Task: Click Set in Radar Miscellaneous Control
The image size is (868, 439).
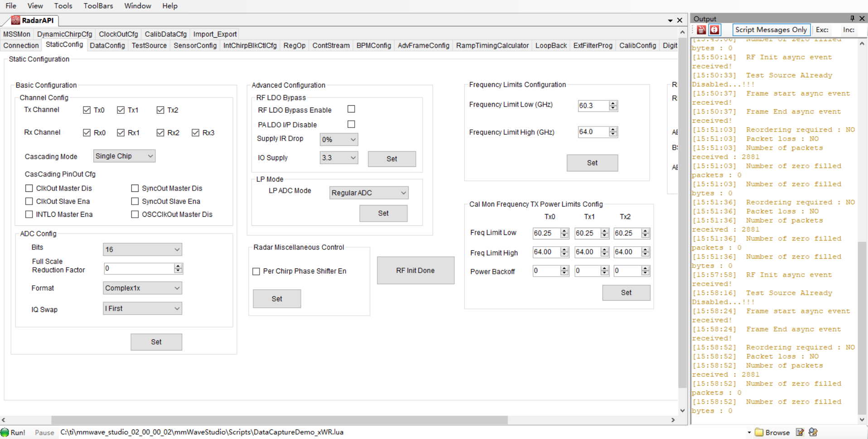Action: (x=277, y=299)
